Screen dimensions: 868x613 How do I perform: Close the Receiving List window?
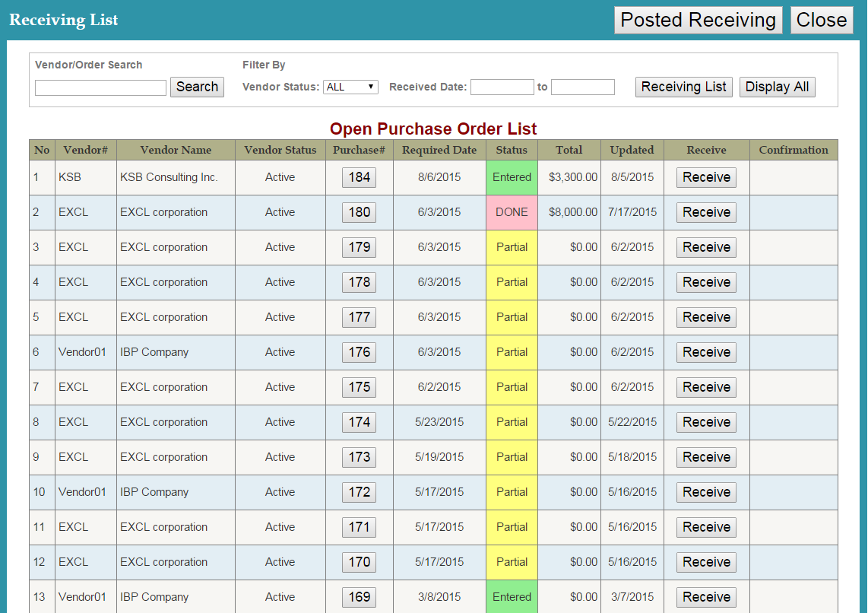[x=821, y=21]
